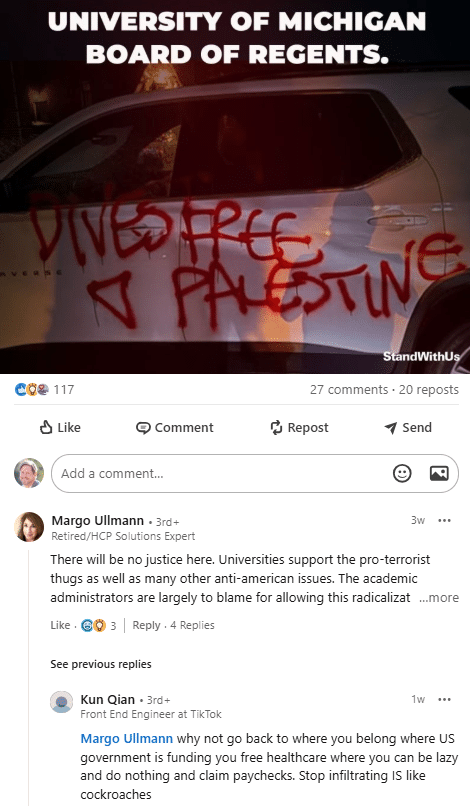Reply to Margo Ullmann's comment
The height and width of the screenshot is (806, 470).
click(x=146, y=625)
